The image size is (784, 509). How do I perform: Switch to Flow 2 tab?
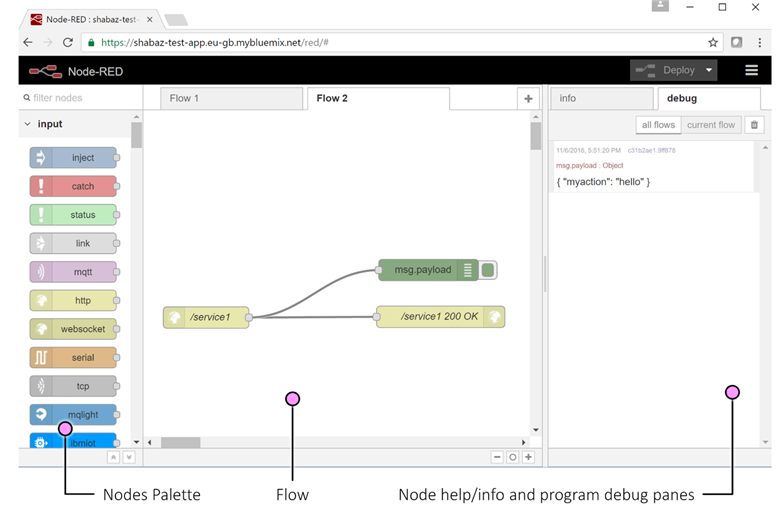pos(378,98)
